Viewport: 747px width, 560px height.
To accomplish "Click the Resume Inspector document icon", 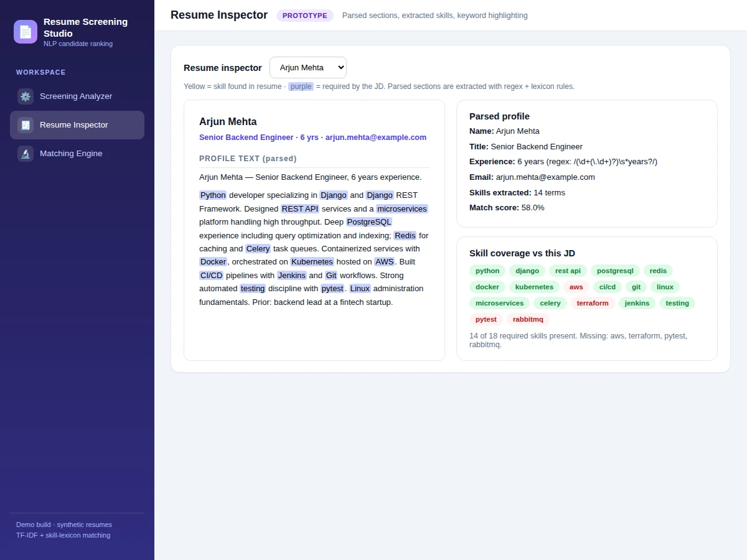I will click(x=26, y=125).
